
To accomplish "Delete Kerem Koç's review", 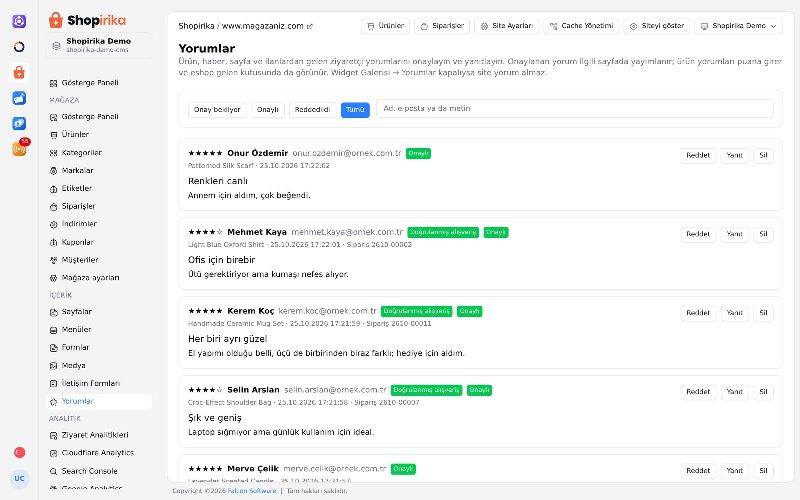I will click(763, 313).
